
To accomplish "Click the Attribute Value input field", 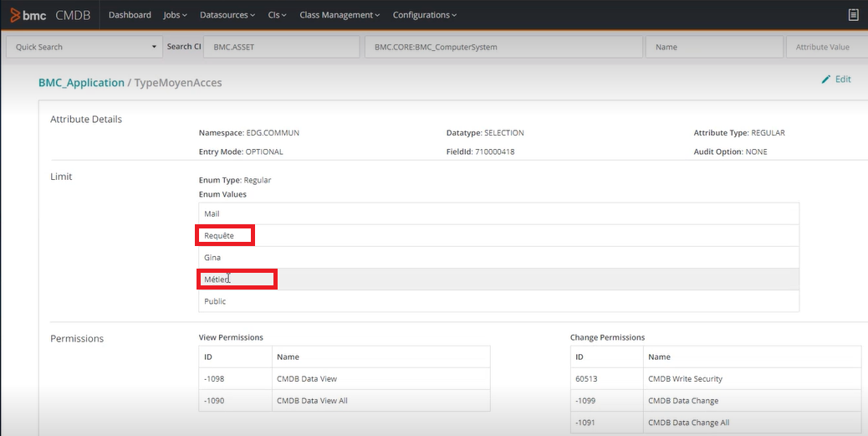I will click(x=827, y=47).
